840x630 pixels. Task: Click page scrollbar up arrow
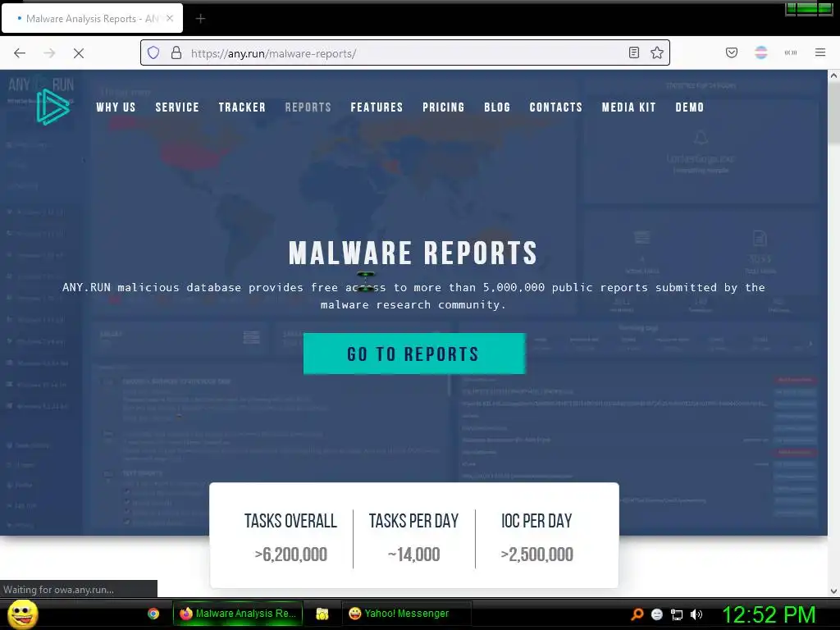pyautogui.click(x=833, y=75)
